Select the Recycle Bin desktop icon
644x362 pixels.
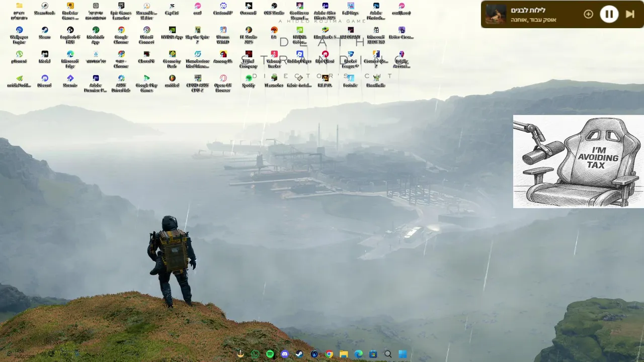click(x=96, y=57)
